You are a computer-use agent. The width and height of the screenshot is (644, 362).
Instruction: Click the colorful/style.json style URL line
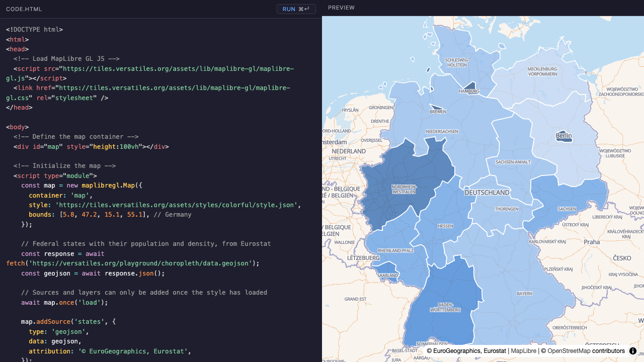165,205
